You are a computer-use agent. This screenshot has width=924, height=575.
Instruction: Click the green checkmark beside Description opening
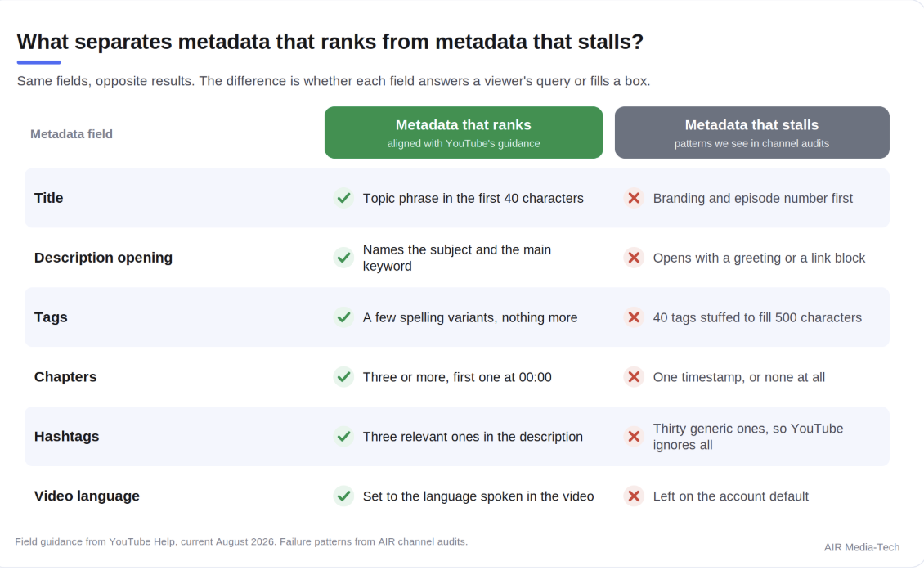(343, 258)
